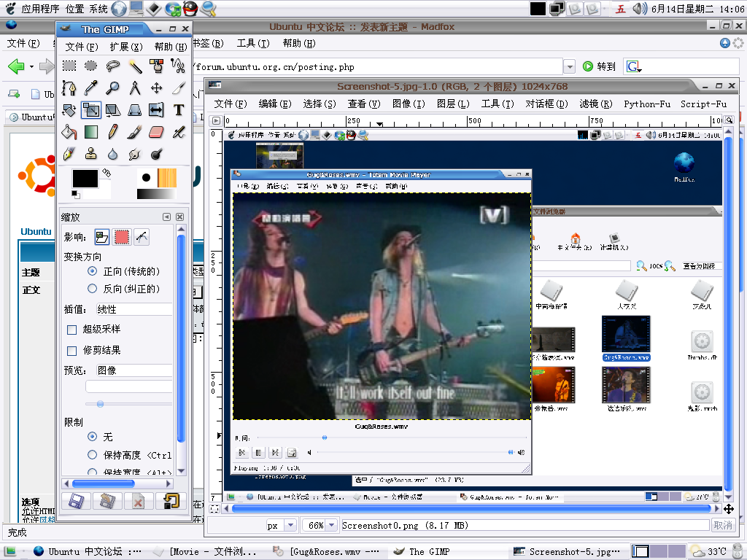Click the black foreground color swatch
This screenshot has width=747, height=560.
[x=85, y=179]
